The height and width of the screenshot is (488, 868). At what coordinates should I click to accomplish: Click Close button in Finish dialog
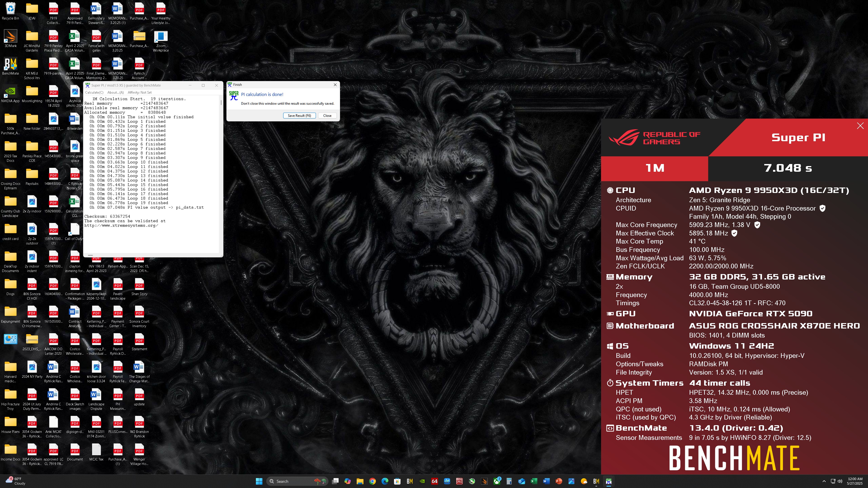(327, 115)
